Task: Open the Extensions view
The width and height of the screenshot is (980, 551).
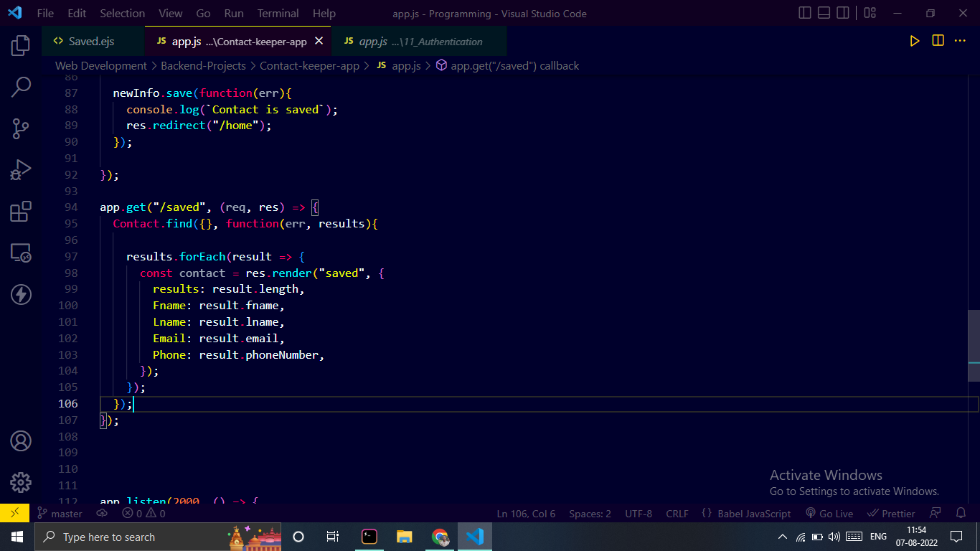Action: tap(20, 212)
